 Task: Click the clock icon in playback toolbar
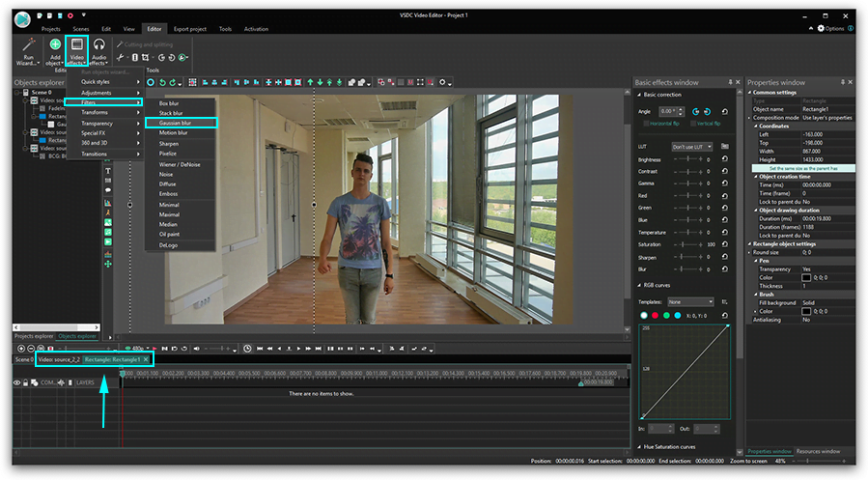point(247,349)
